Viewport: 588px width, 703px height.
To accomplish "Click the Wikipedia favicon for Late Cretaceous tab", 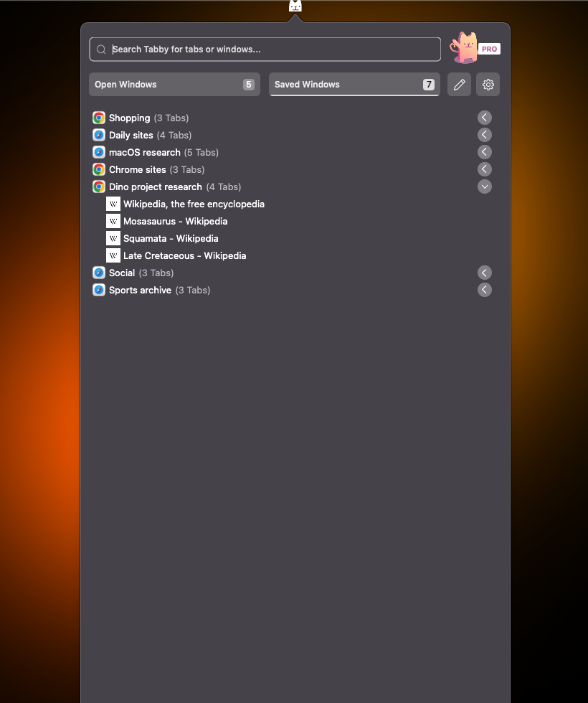I will coord(113,255).
